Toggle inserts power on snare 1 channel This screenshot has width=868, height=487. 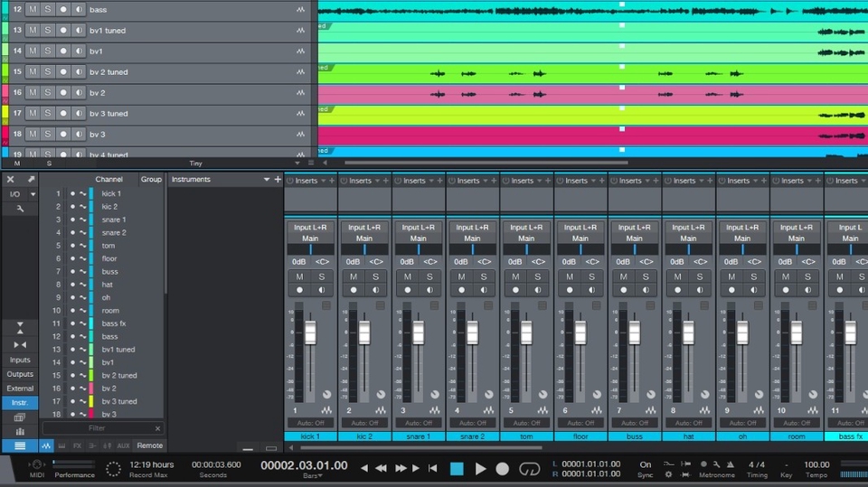coord(398,181)
